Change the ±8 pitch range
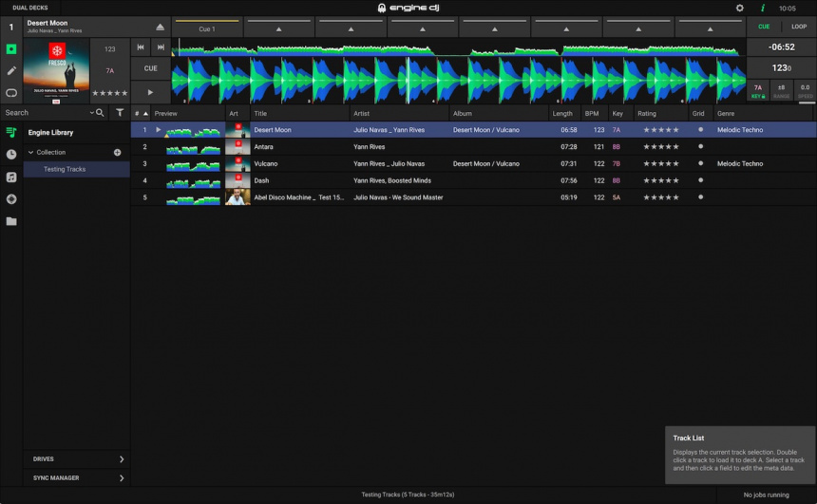Viewport: 817px width, 504px height. click(781, 90)
